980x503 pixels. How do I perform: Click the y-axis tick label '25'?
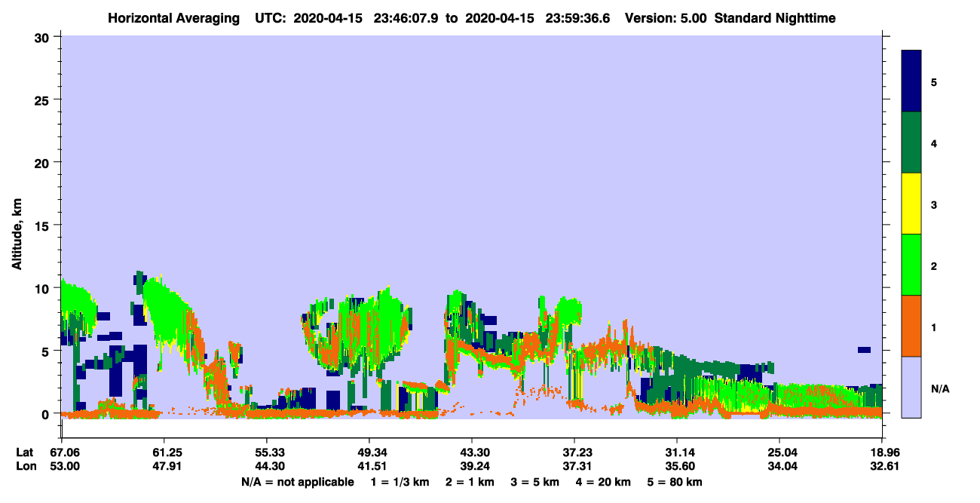tap(44, 100)
